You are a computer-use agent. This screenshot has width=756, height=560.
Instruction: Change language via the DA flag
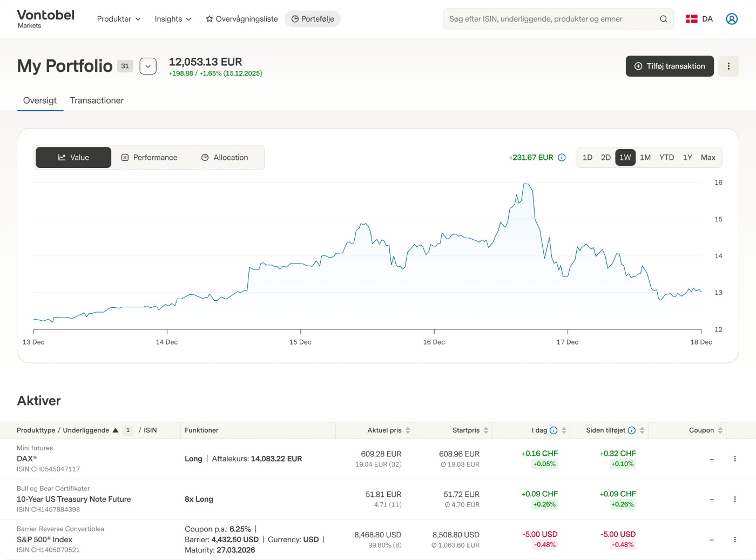pyautogui.click(x=699, y=19)
